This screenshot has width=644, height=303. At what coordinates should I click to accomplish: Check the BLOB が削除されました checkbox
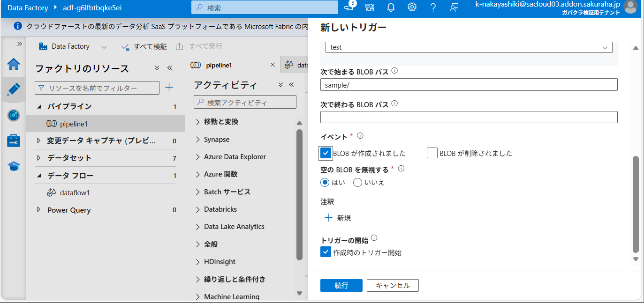432,153
